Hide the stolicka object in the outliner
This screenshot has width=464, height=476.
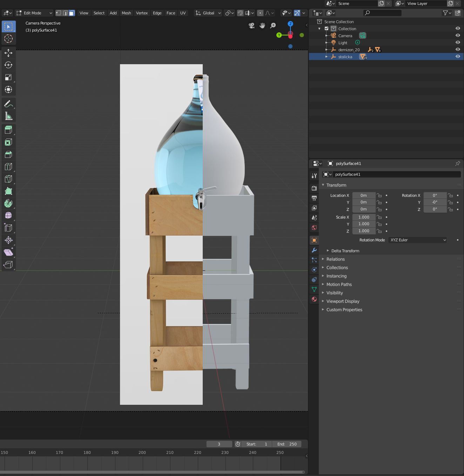pyautogui.click(x=457, y=56)
